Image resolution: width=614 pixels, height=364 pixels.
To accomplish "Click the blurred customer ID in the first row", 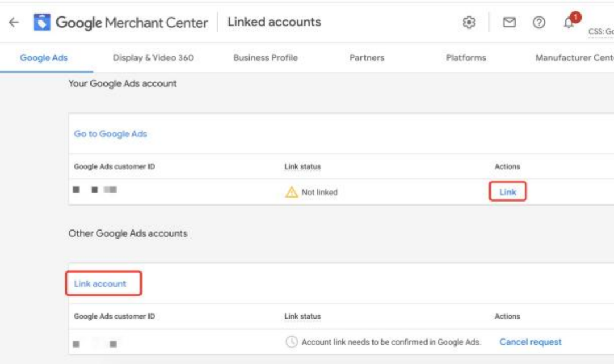I will point(95,190).
